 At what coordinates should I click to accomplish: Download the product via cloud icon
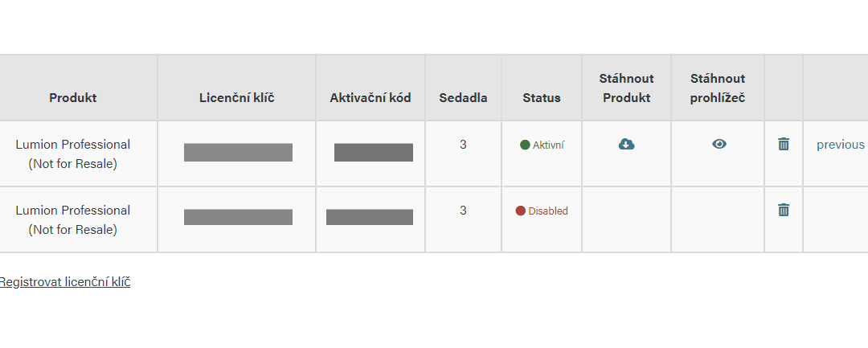coord(626,145)
